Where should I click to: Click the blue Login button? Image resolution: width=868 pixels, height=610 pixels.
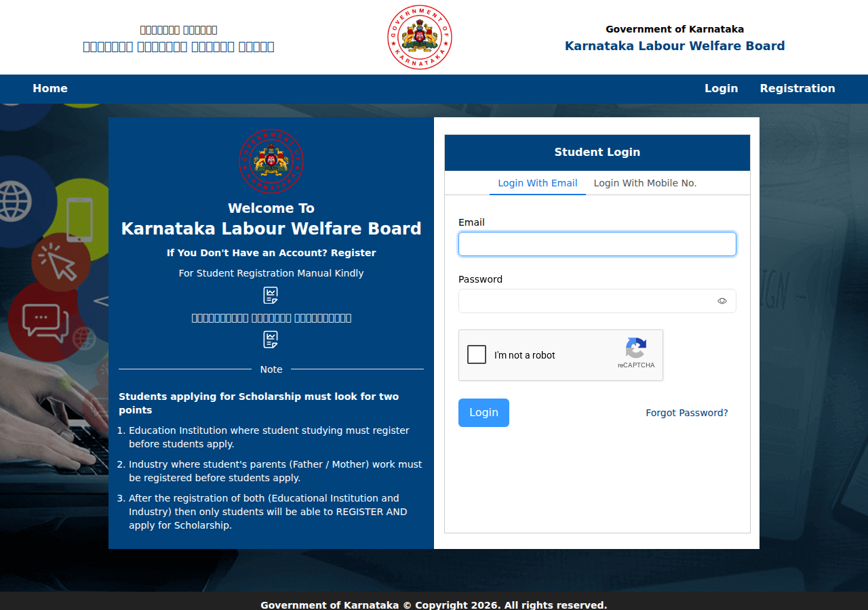pos(484,413)
